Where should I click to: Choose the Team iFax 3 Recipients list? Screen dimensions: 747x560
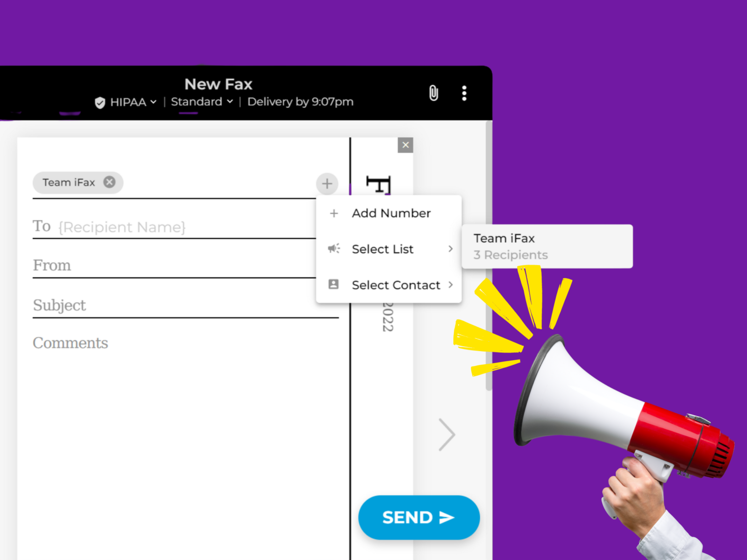coord(547,246)
